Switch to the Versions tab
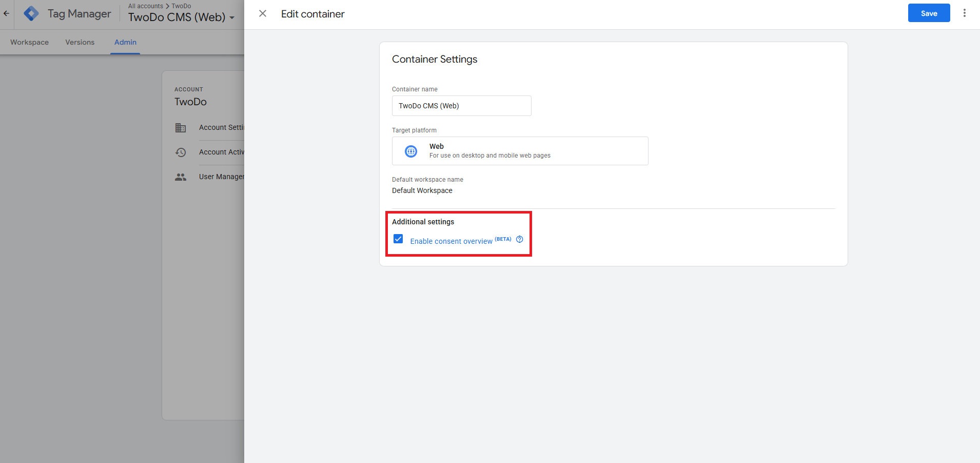980x463 pixels. [x=80, y=42]
